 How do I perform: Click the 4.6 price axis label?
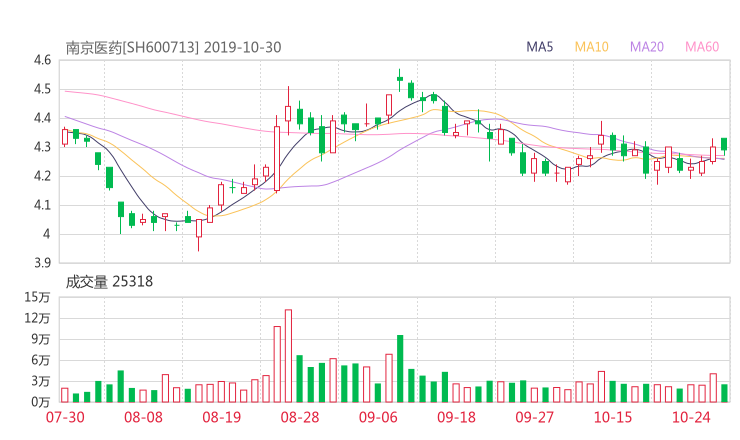tap(42, 60)
